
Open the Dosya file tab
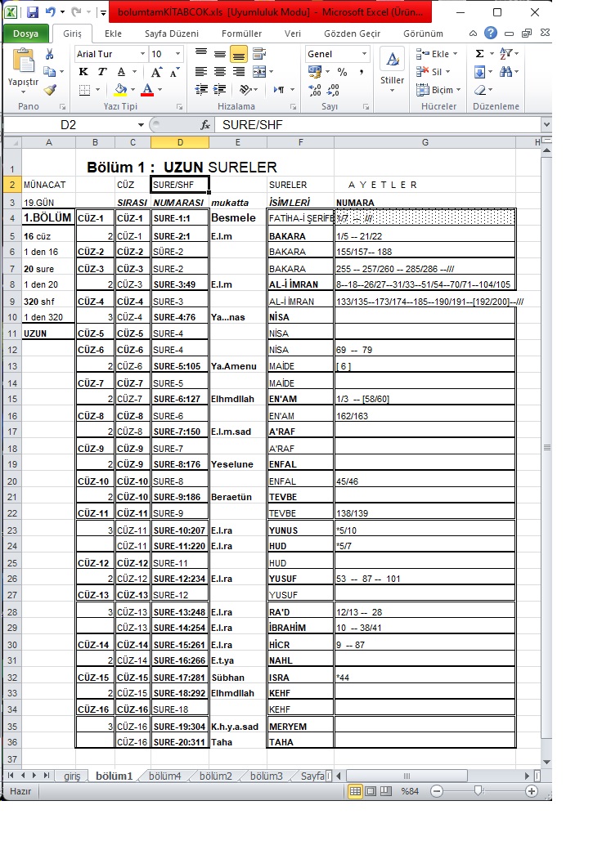pos(25,34)
